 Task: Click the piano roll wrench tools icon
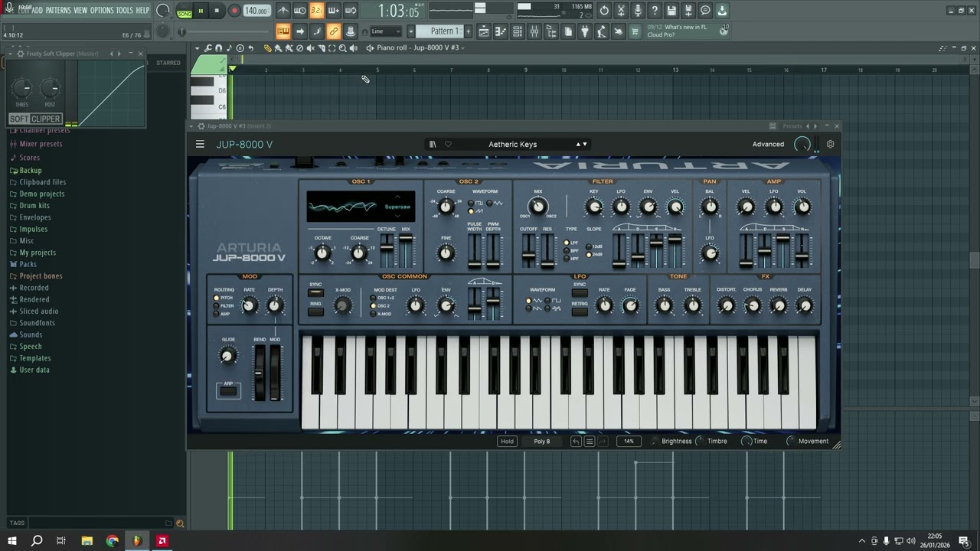207,48
